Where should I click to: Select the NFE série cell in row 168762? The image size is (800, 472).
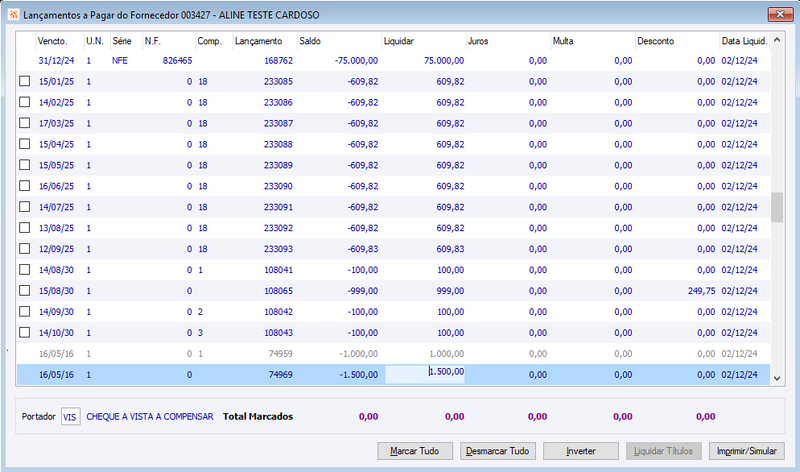pyautogui.click(x=120, y=60)
